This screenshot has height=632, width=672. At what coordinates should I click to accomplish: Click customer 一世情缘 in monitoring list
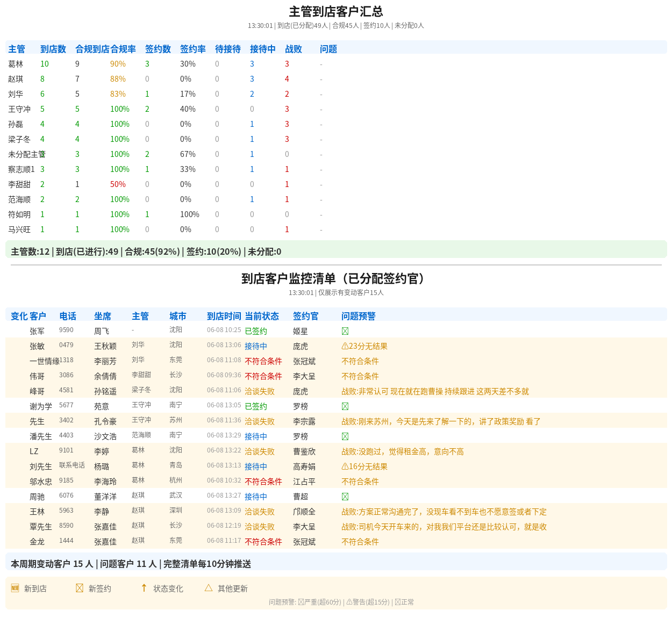point(45,361)
